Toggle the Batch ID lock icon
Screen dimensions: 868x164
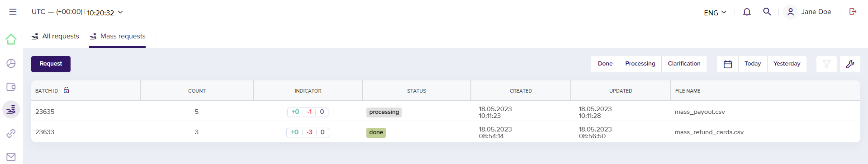[66, 90]
